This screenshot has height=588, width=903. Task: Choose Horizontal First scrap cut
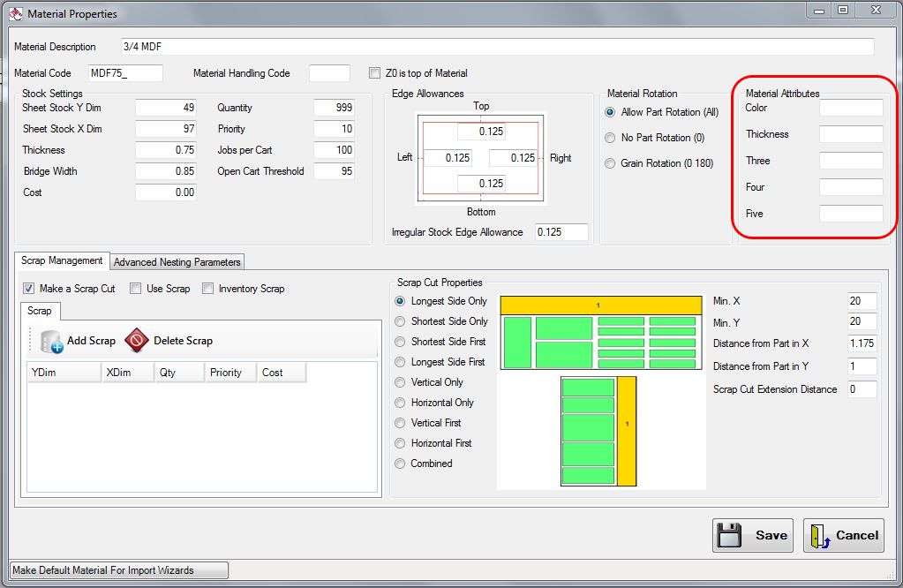(400, 443)
